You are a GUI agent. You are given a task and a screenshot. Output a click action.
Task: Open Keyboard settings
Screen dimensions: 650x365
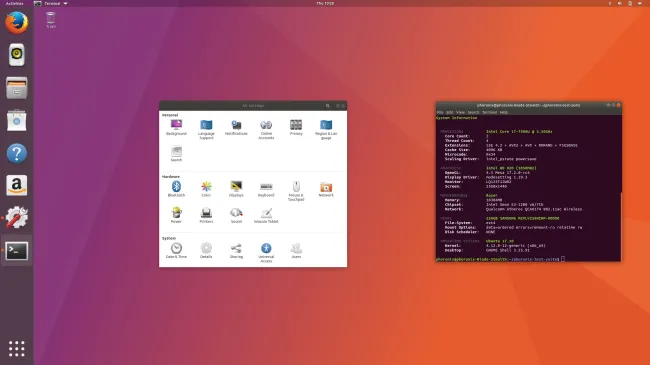point(266,189)
